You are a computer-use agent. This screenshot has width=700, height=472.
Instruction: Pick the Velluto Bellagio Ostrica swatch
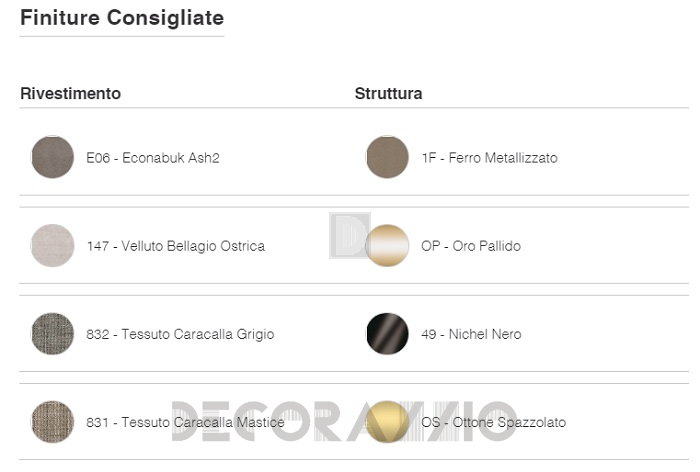[53, 246]
